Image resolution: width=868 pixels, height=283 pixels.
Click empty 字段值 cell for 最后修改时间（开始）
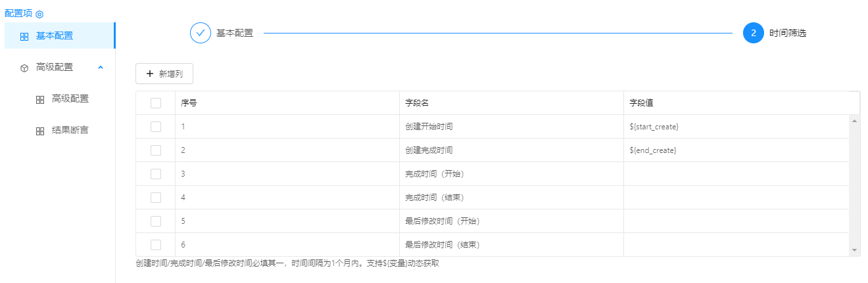click(735, 221)
